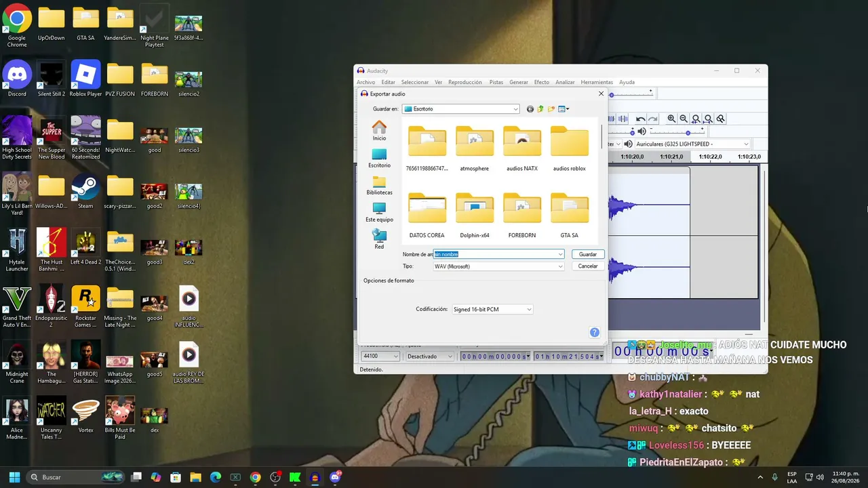Screen dimensions: 868x488
Task: Open the Ayuda menu
Action: pyautogui.click(x=627, y=82)
